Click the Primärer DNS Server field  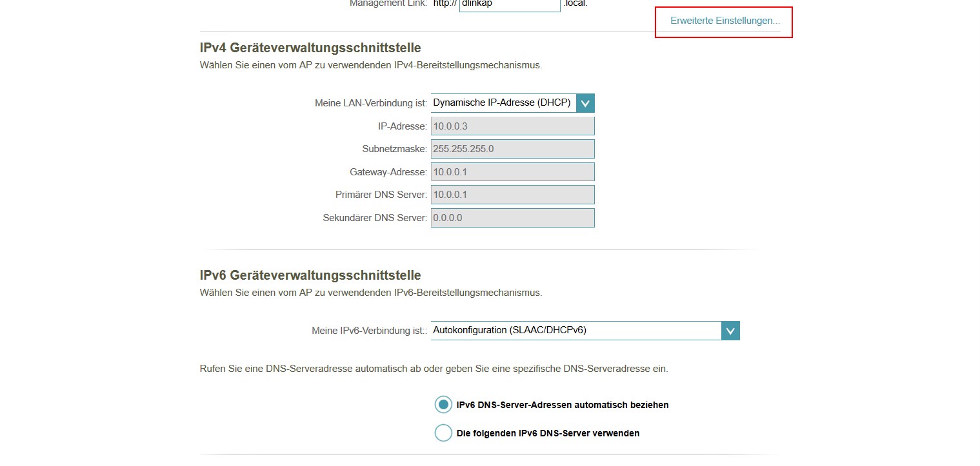click(x=512, y=195)
